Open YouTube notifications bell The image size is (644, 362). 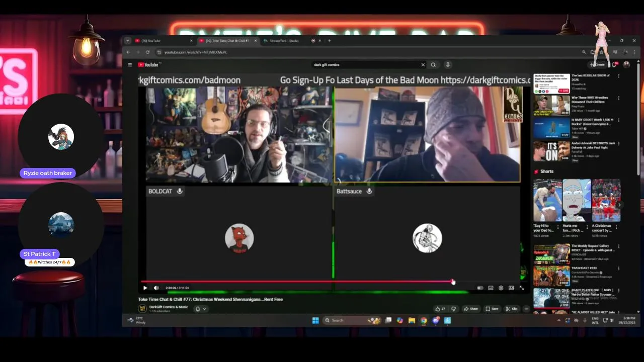[x=615, y=64]
